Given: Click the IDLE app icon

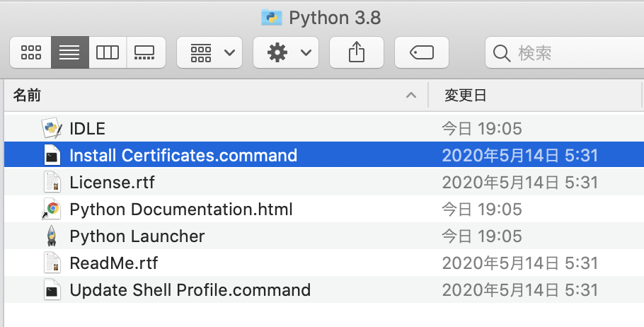Looking at the screenshot, I should 52,128.
